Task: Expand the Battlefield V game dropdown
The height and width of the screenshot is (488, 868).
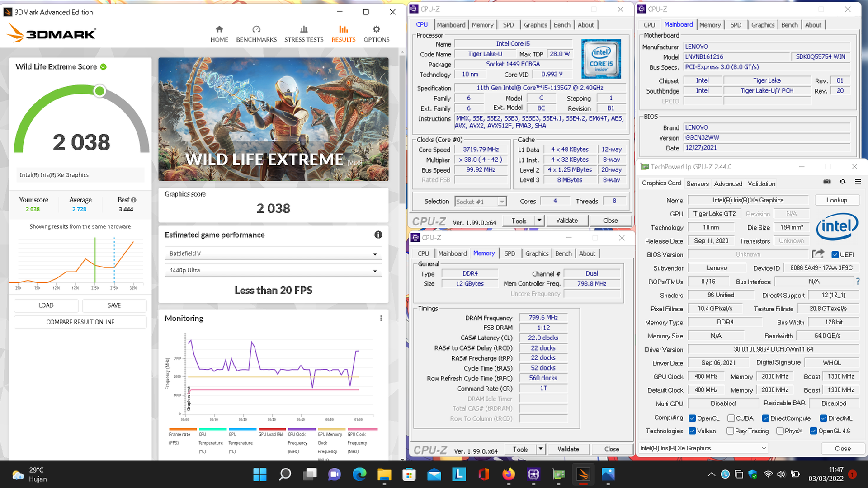Action: pyautogui.click(x=273, y=253)
